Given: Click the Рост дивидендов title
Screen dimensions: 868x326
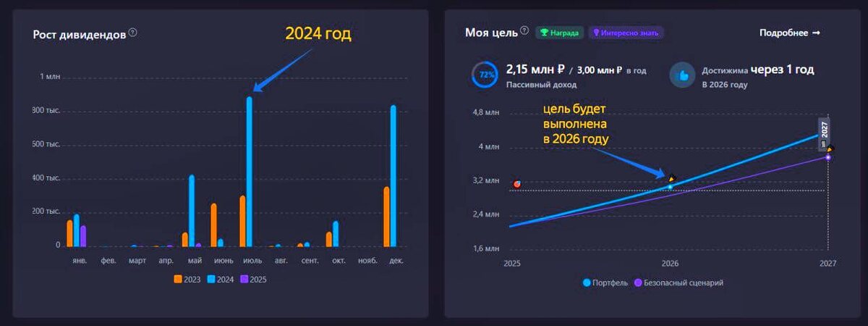Looking at the screenshot, I should tap(79, 34).
